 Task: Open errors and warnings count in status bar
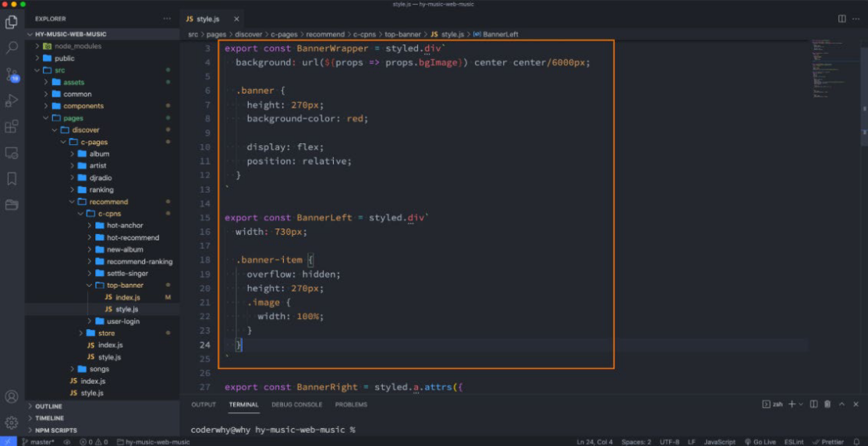(x=94, y=441)
